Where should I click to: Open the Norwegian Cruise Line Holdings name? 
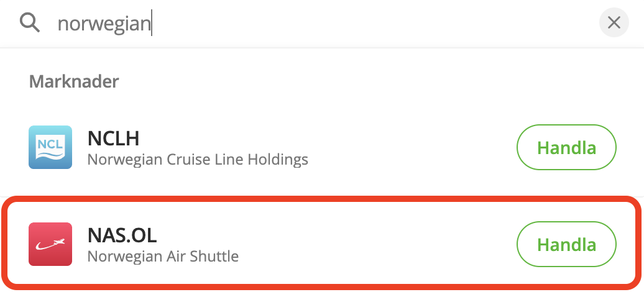198,160
